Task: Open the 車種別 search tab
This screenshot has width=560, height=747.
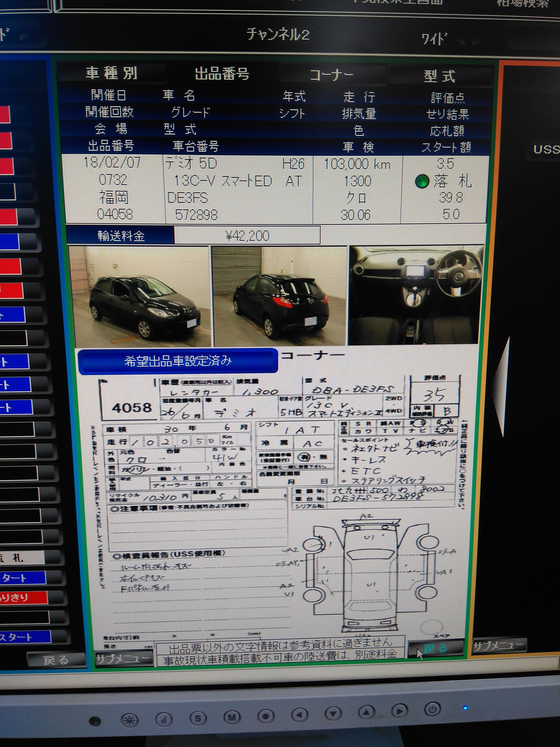Action: (x=111, y=73)
